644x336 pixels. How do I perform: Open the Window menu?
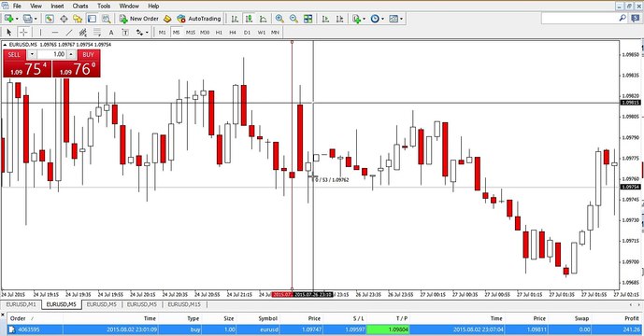pyautogui.click(x=129, y=6)
